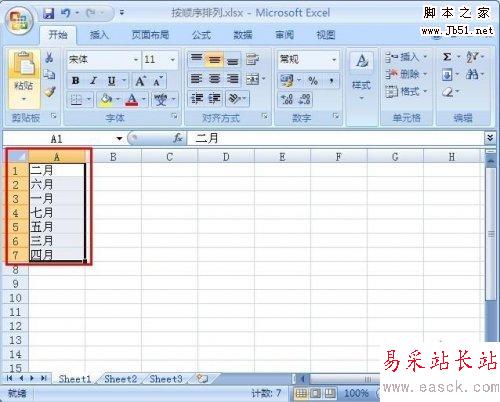Increase font size with large A
Screen dimensions: 500x402
[141, 81]
